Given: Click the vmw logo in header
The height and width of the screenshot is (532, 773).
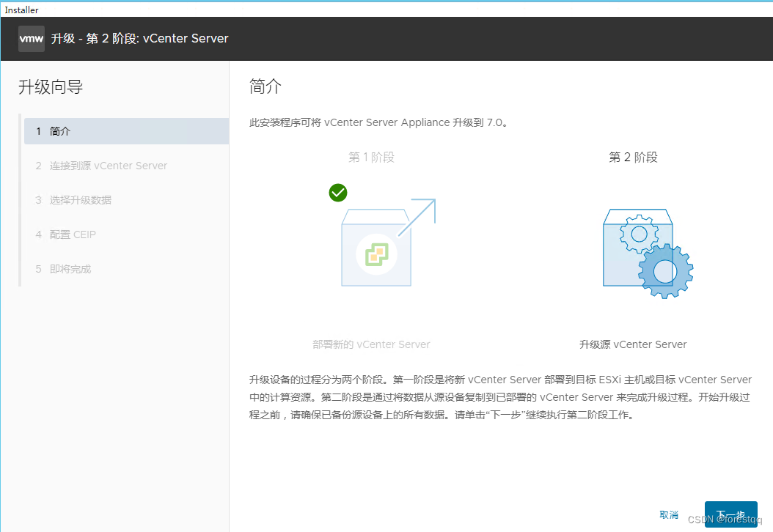Looking at the screenshot, I should point(31,38).
